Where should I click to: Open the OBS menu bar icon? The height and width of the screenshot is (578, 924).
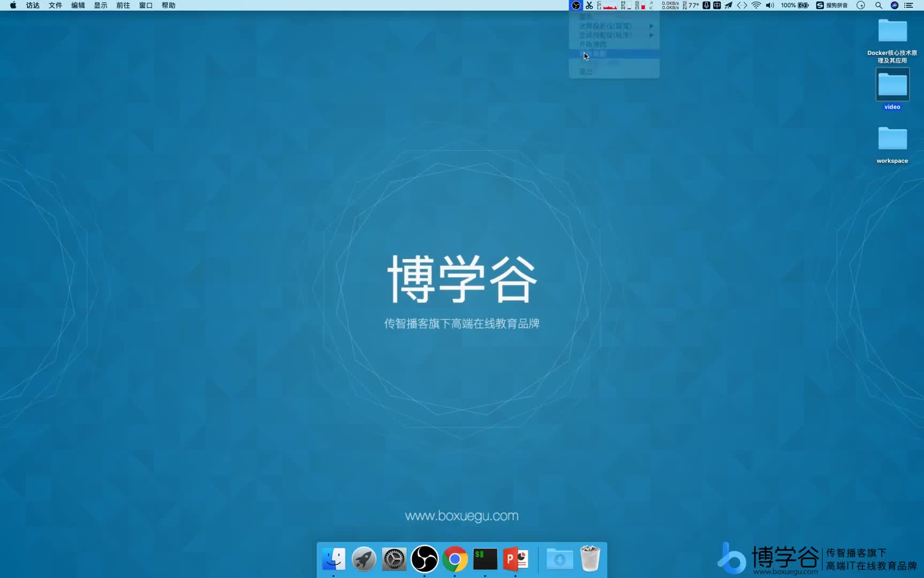click(576, 5)
